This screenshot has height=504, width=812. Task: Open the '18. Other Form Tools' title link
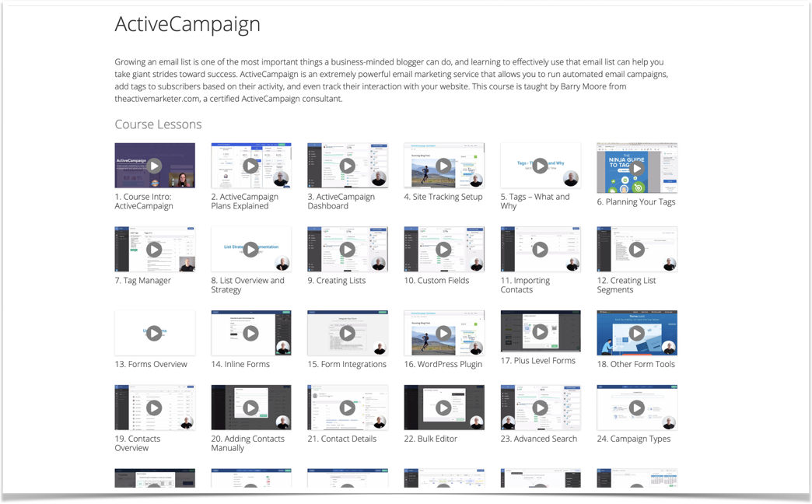coord(636,364)
